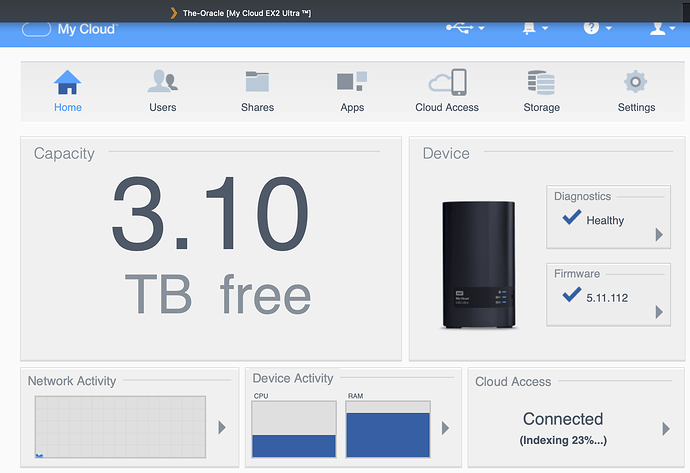Screen dimensions: 690x473
Task: Select the Shares tab label
Action: point(257,107)
